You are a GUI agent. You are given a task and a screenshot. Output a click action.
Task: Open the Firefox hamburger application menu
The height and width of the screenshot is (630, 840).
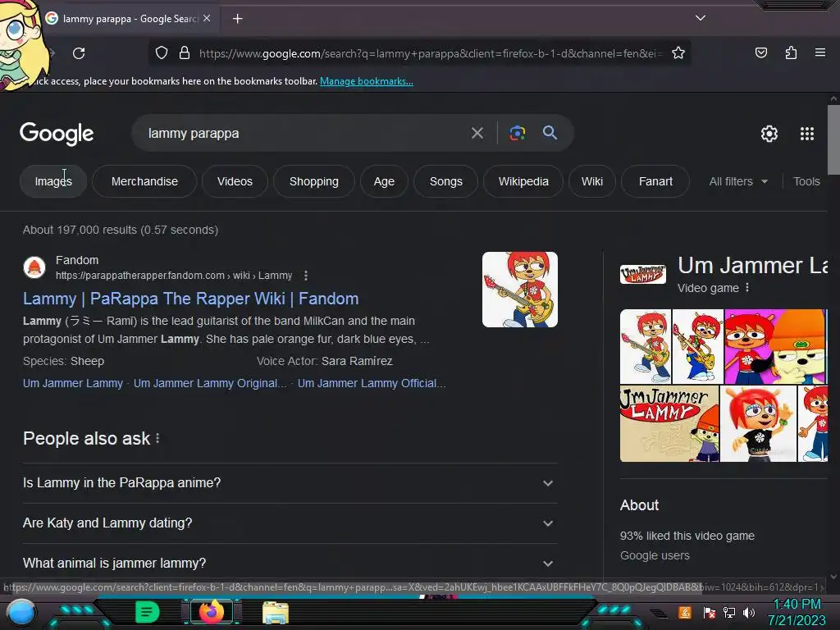coord(819,52)
